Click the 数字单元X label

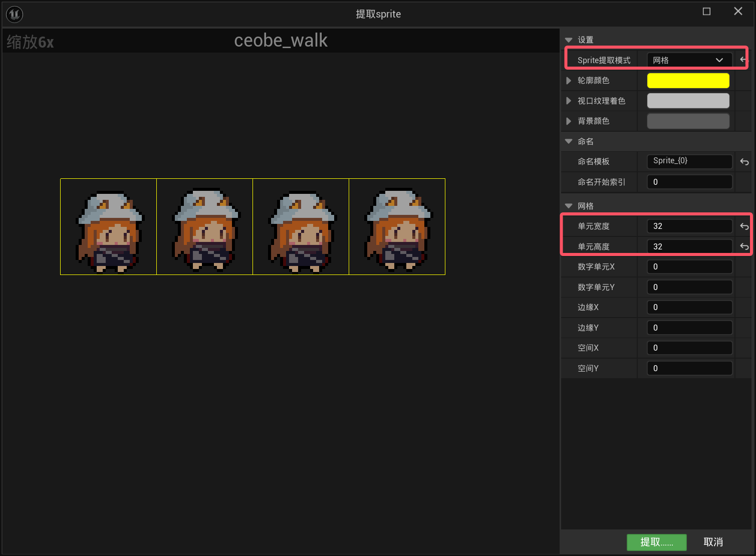[596, 266]
